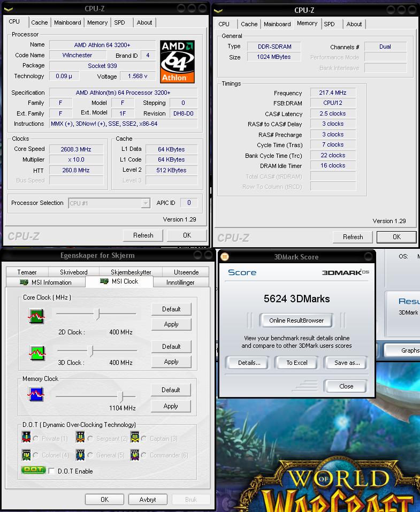The image size is (420, 512).
Task: Click the left CPU-Z title bar icon
Action: pyautogui.click(x=9, y=9)
